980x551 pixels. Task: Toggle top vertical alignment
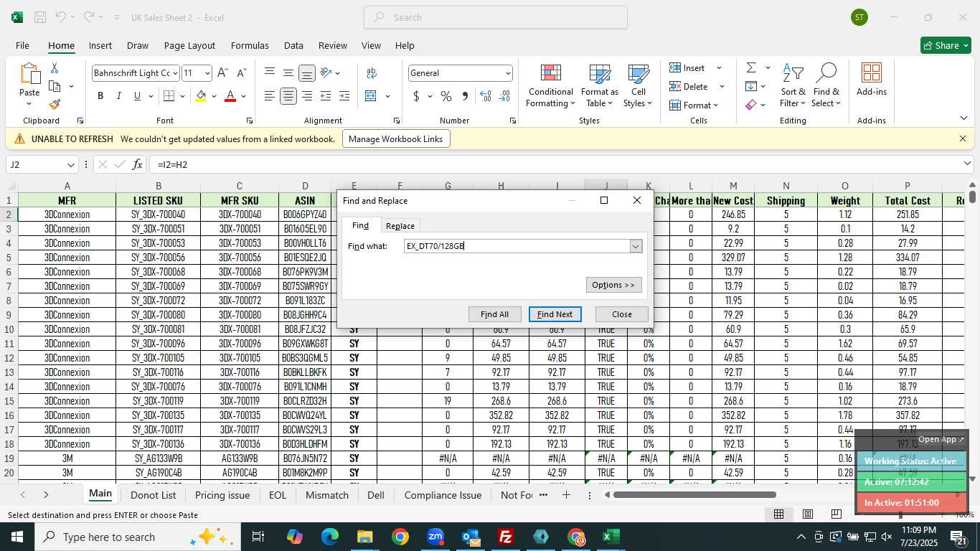coord(270,73)
